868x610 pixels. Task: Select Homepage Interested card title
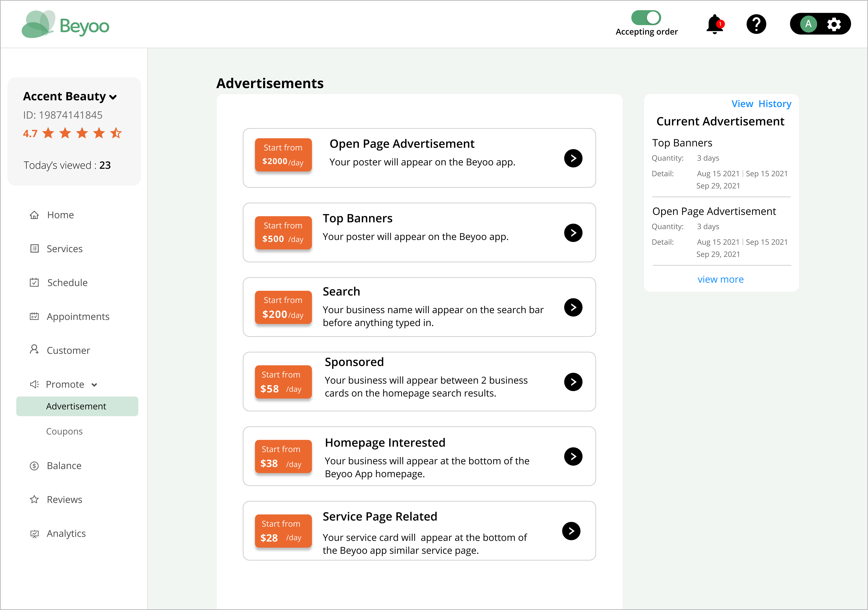point(385,443)
